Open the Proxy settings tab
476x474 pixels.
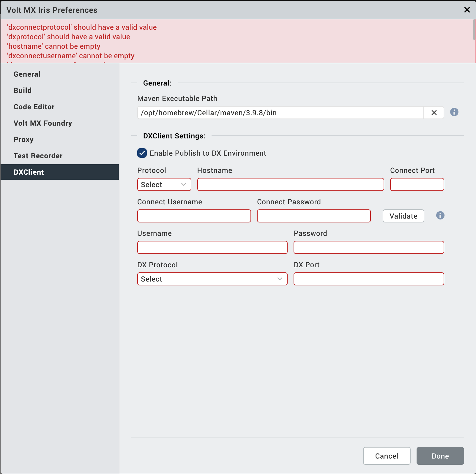[23, 140]
